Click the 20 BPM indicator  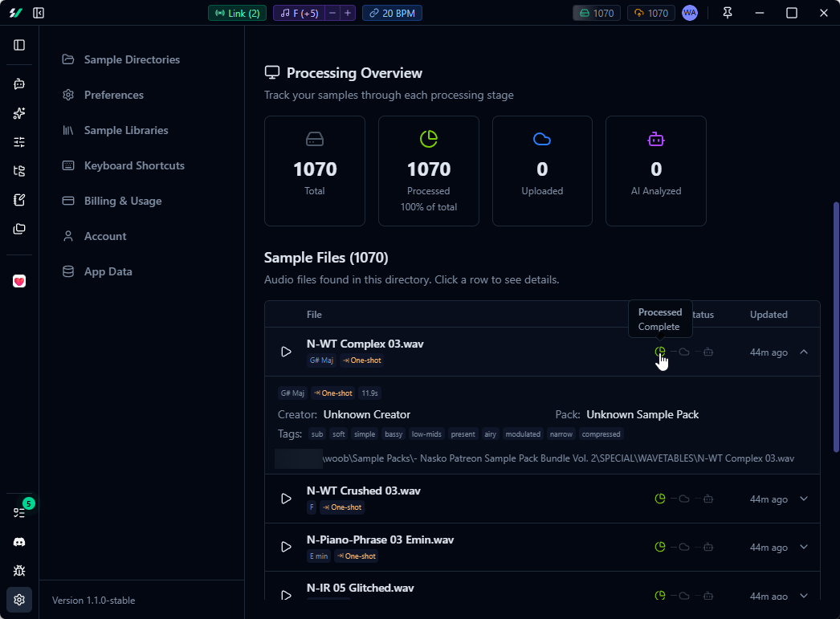click(x=392, y=13)
